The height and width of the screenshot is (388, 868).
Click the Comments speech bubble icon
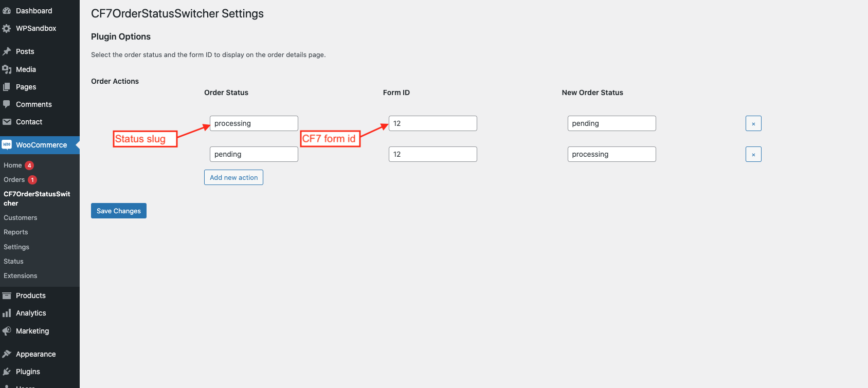click(7, 104)
